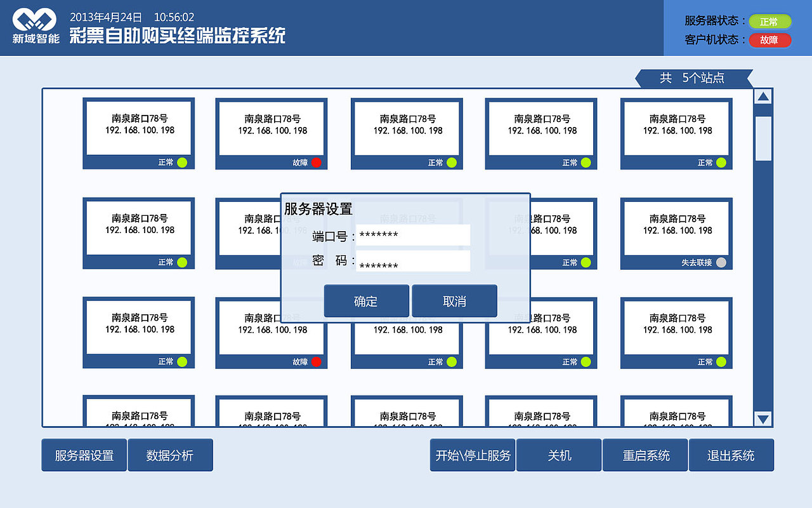
Task: Click the vertical scrollbar thumb
Action: pyautogui.click(x=763, y=138)
